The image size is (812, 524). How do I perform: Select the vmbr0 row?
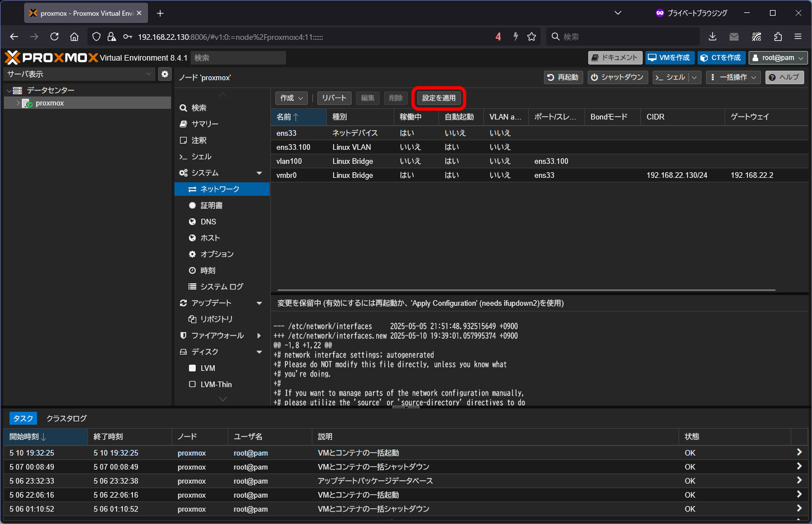[541, 175]
